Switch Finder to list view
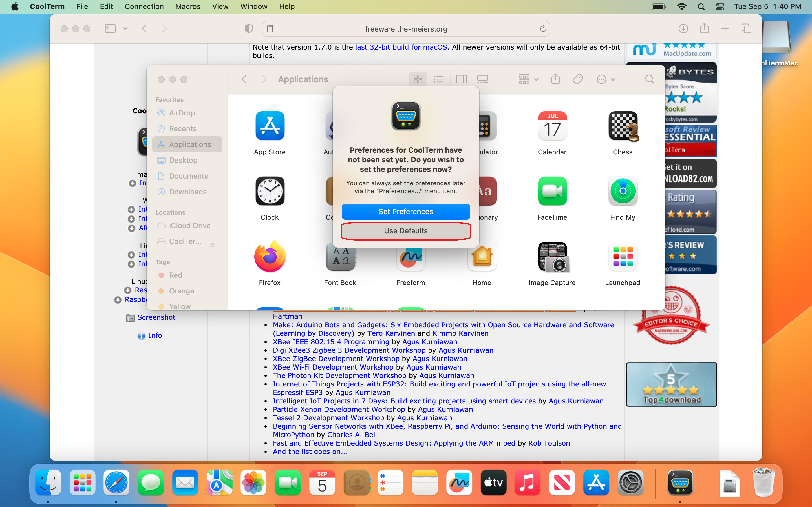Image resolution: width=812 pixels, height=507 pixels. (438, 79)
